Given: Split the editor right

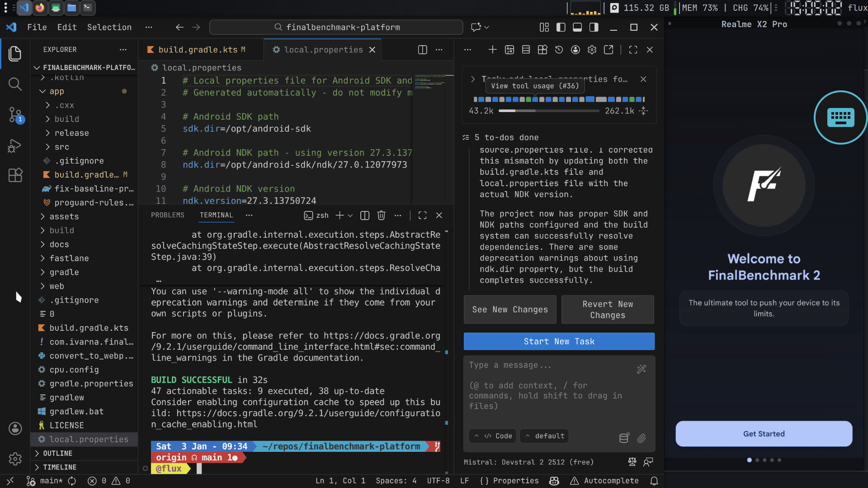Looking at the screenshot, I should (x=422, y=50).
